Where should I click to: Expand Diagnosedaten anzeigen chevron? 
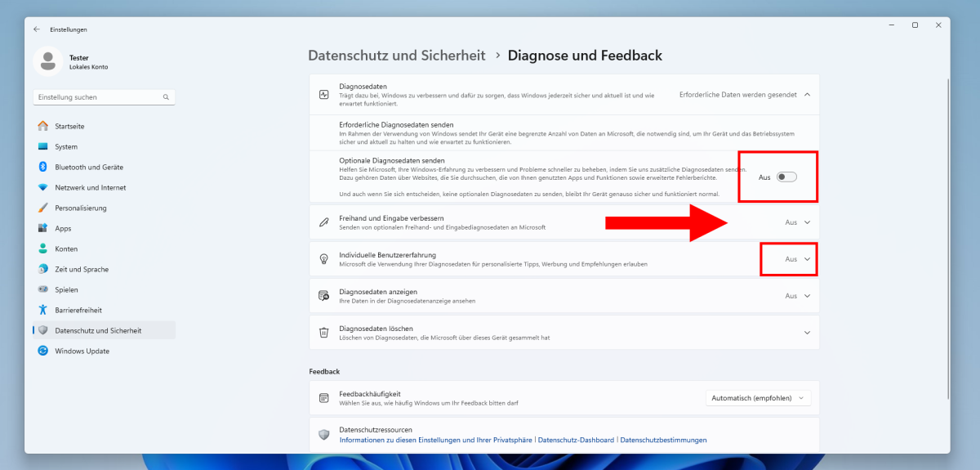pos(807,296)
